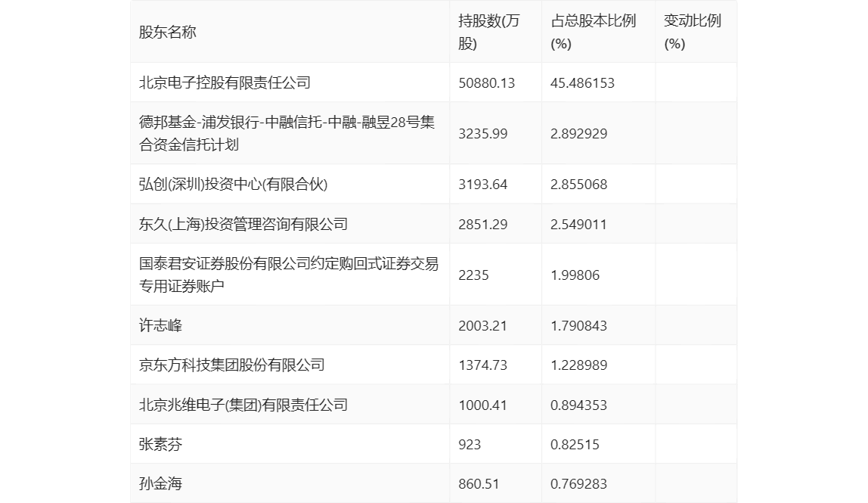The image size is (868, 503).
Task: Click the value 50880.13
Action: [487, 83]
